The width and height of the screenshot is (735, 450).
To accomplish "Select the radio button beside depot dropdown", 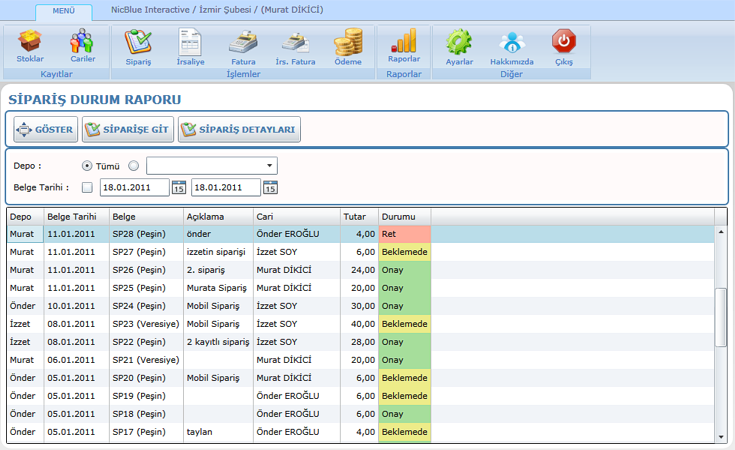I will click(134, 166).
